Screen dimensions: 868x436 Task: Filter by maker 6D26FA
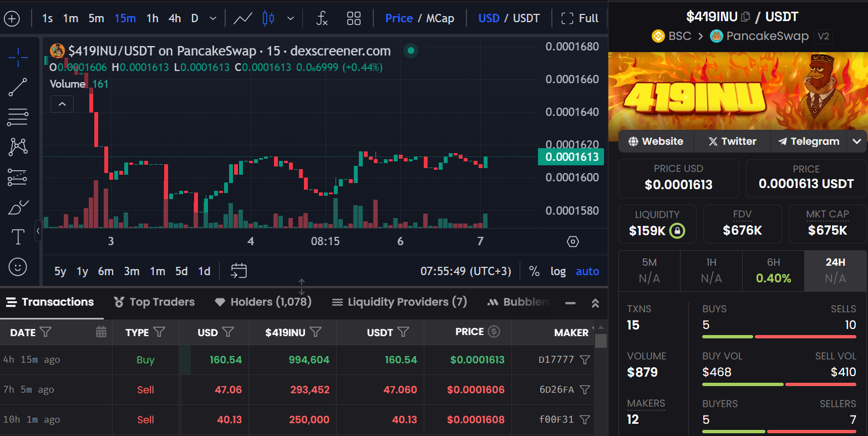tap(585, 389)
